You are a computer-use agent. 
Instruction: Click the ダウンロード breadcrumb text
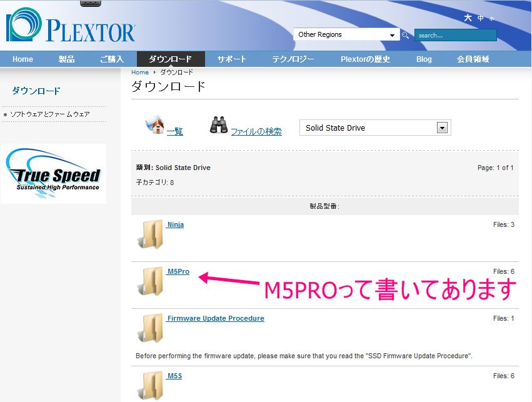pyautogui.click(x=176, y=73)
